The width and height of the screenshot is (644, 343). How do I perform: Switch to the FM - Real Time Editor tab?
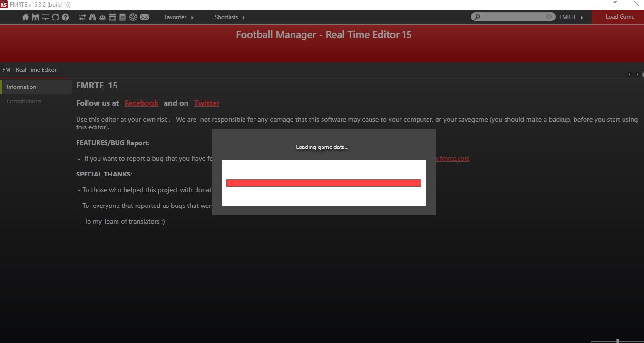pos(29,70)
